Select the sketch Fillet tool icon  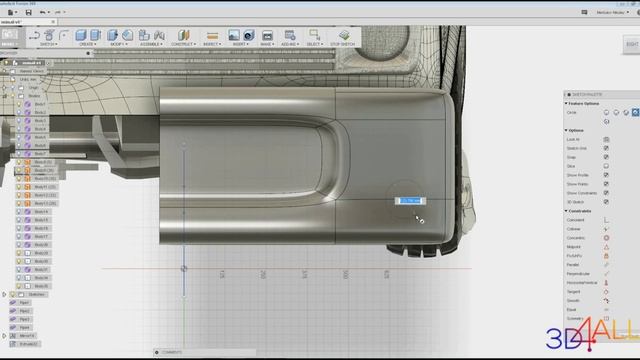(x=64, y=35)
